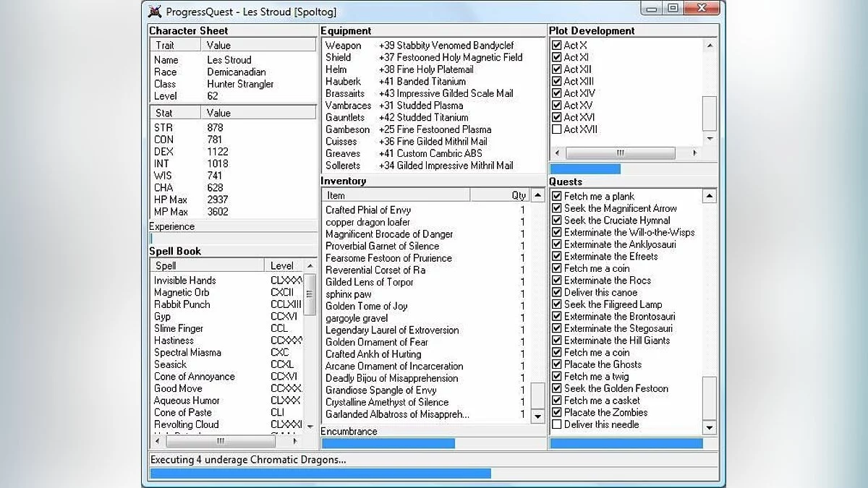This screenshot has height=488, width=868.
Task: Click the Qty column header in Inventory
Action: 500,195
